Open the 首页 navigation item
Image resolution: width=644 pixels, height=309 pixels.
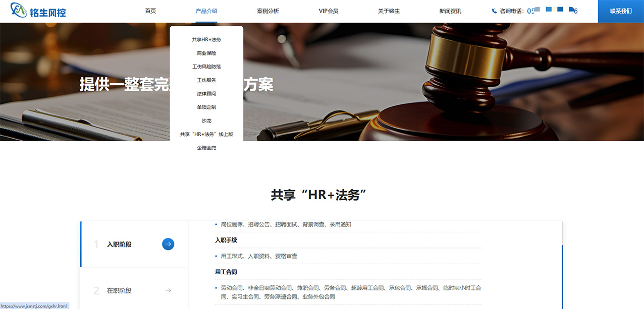[x=150, y=11]
